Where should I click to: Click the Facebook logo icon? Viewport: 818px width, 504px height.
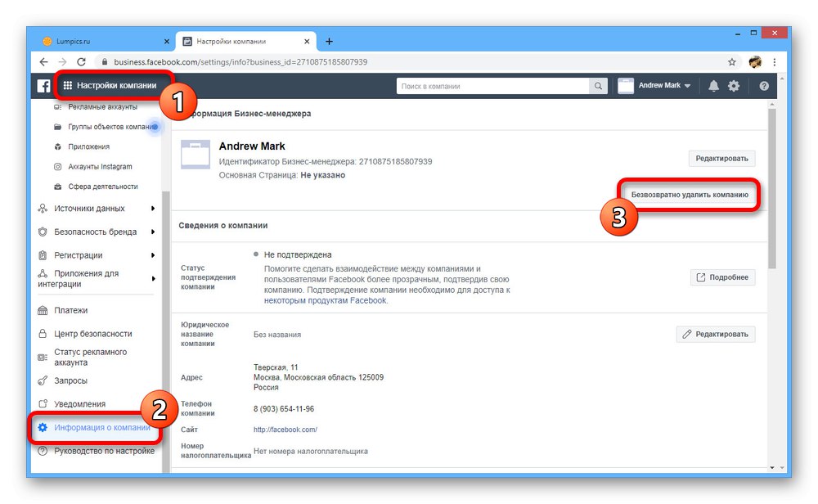tap(44, 86)
